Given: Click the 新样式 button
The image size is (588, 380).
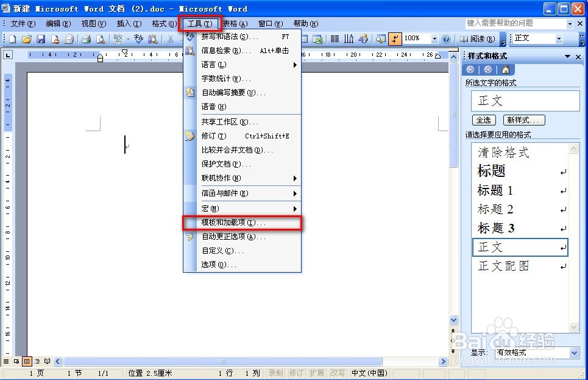Looking at the screenshot, I should click(525, 120).
